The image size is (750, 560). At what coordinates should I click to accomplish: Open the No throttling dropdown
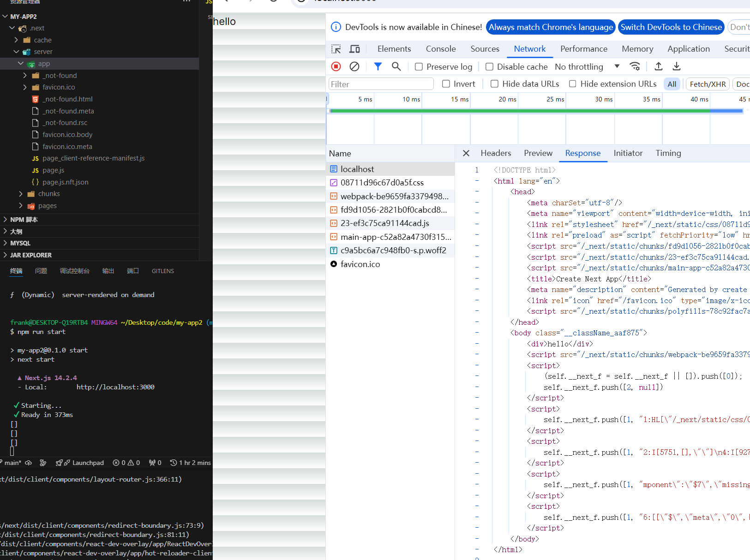587,67
